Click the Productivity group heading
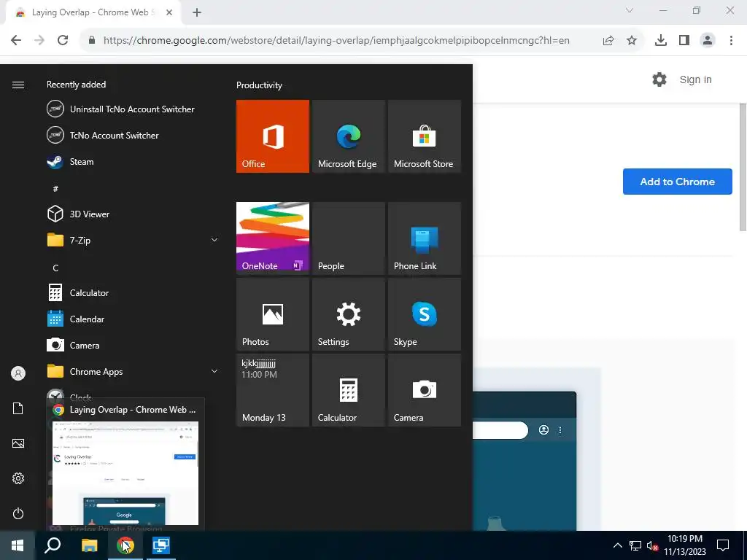Screen dimensions: 747x560 259,85
